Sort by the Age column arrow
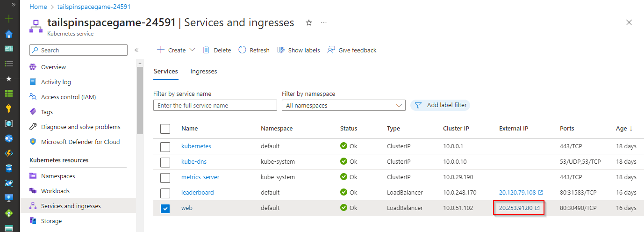 (x=631, y=129)
